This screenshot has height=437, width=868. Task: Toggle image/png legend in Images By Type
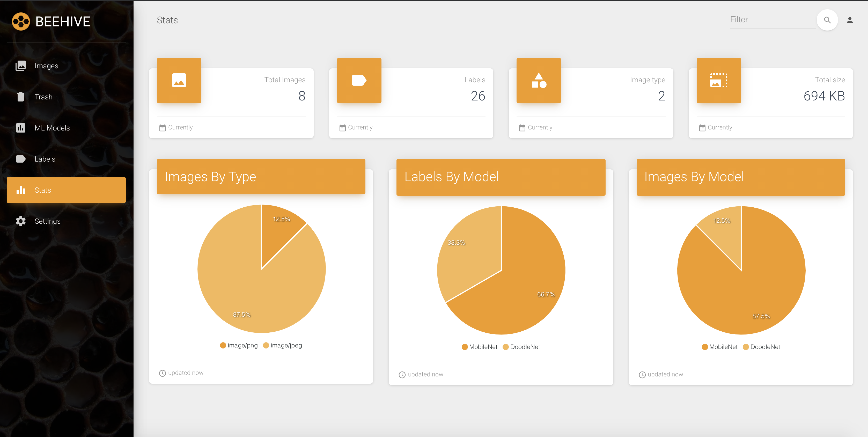[x=239, y=345]
